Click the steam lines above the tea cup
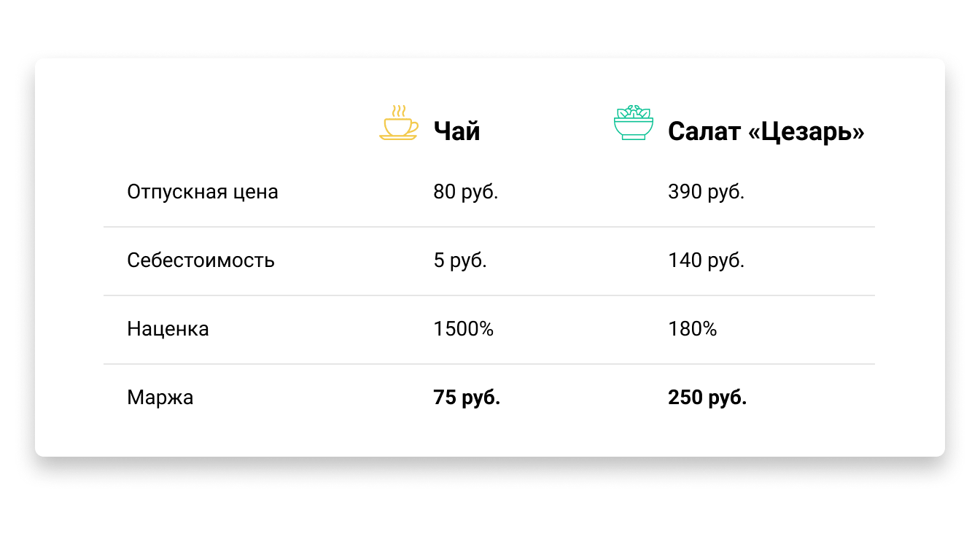The height and width of the screenshot is (534, 980). coord(398,110)
